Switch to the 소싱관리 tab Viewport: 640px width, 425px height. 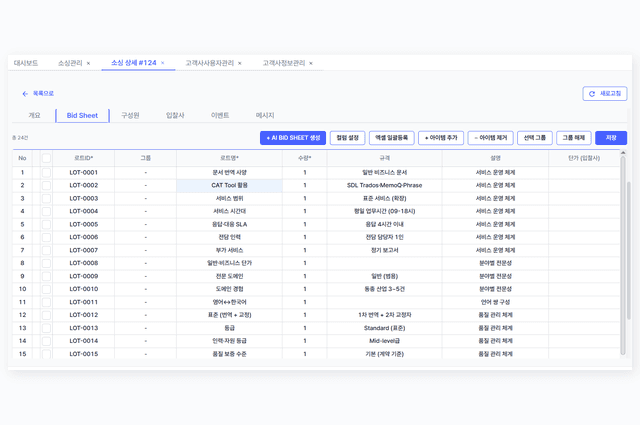pos(70,63)
